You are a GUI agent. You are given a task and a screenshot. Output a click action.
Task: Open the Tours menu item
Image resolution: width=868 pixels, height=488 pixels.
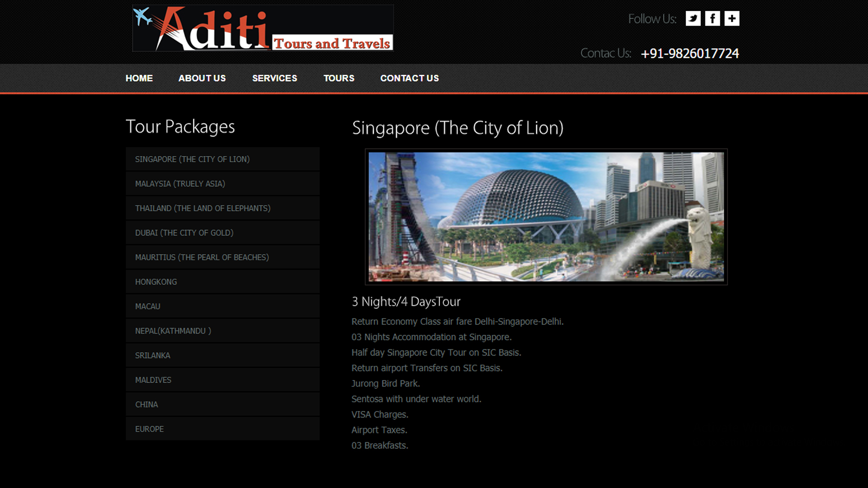pos(339,78)
